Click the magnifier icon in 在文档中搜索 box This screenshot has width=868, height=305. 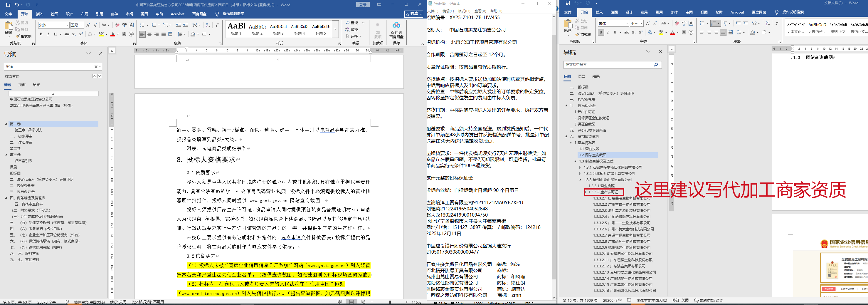click(656, 65)
